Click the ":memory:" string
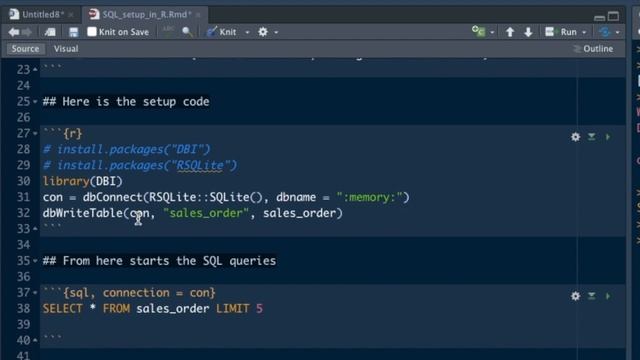Image resolution: width=640 pixels, height=360 pixels. tap(369, 197)
